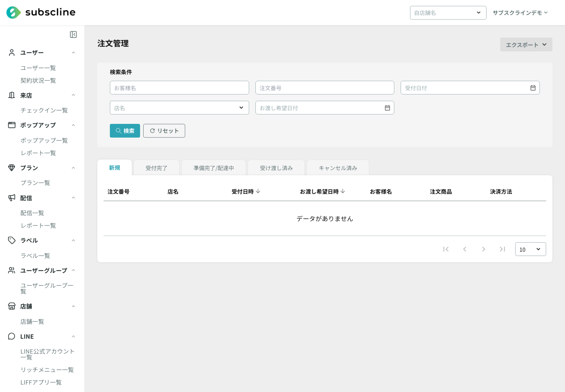Open ラベル一覧 in the sidebar

tap(35, 256)
